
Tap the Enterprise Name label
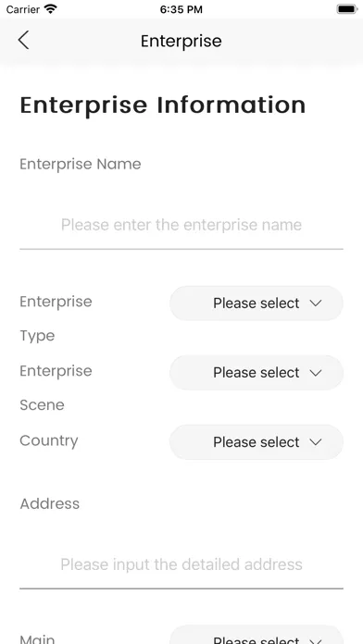pos(81,165)
